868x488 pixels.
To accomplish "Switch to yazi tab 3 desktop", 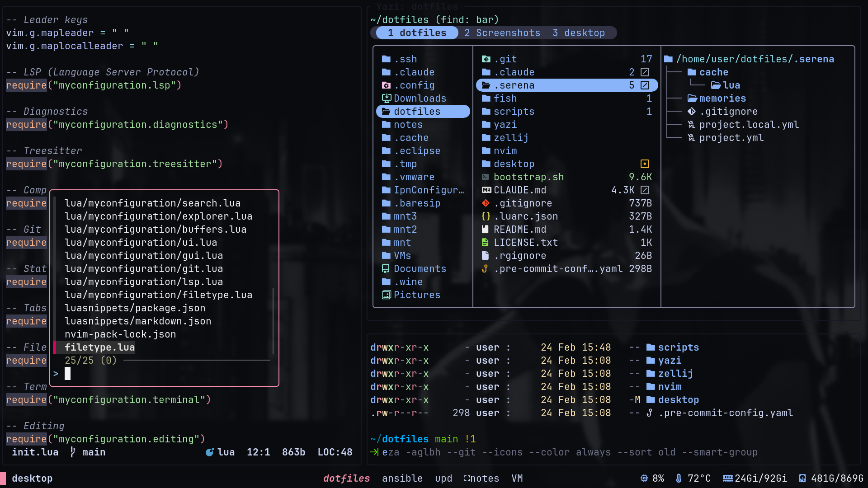I will [579, 33].
